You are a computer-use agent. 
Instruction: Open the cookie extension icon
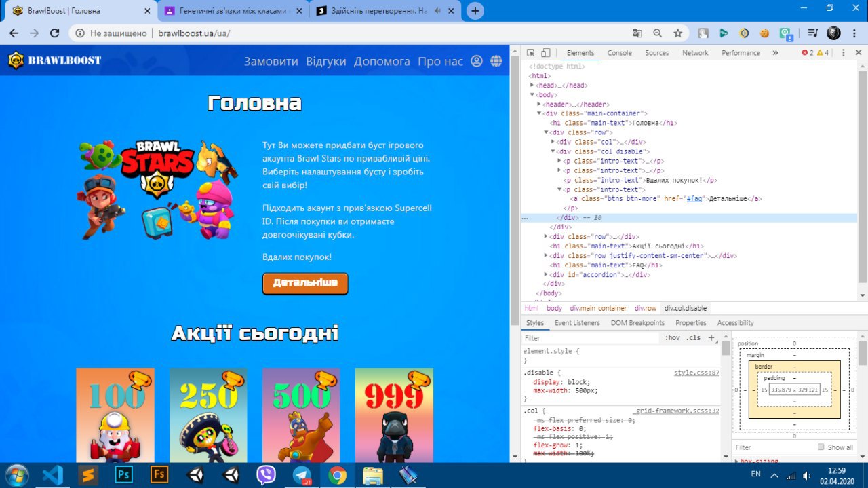(764, 33)
